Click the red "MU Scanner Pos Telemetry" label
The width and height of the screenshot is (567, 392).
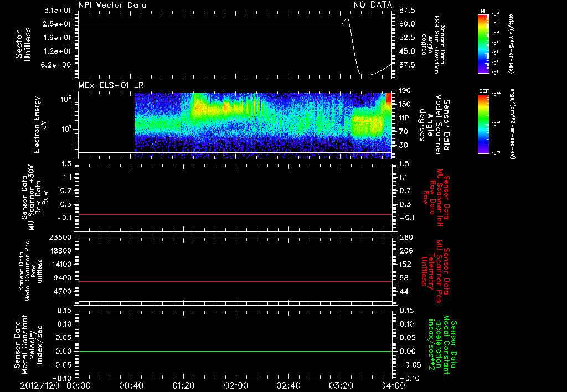coord(435,271)
